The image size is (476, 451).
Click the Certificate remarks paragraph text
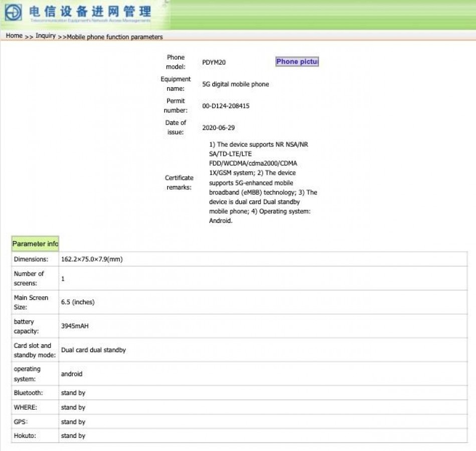(263, 182)
